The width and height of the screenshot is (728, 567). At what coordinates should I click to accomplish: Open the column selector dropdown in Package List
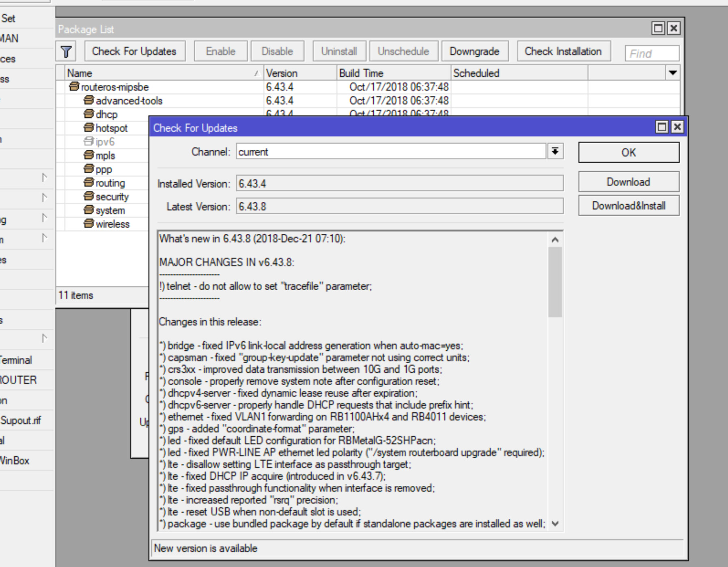[x=672, y=73]
